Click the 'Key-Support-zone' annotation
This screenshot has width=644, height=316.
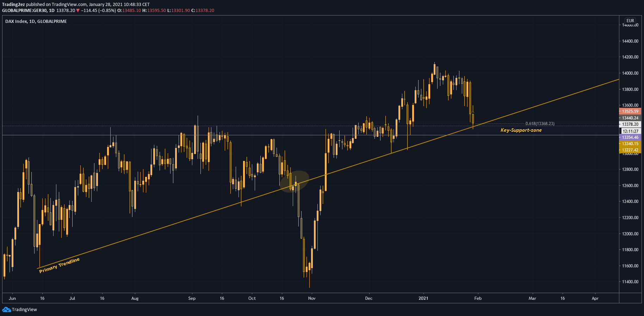[521, 130]
